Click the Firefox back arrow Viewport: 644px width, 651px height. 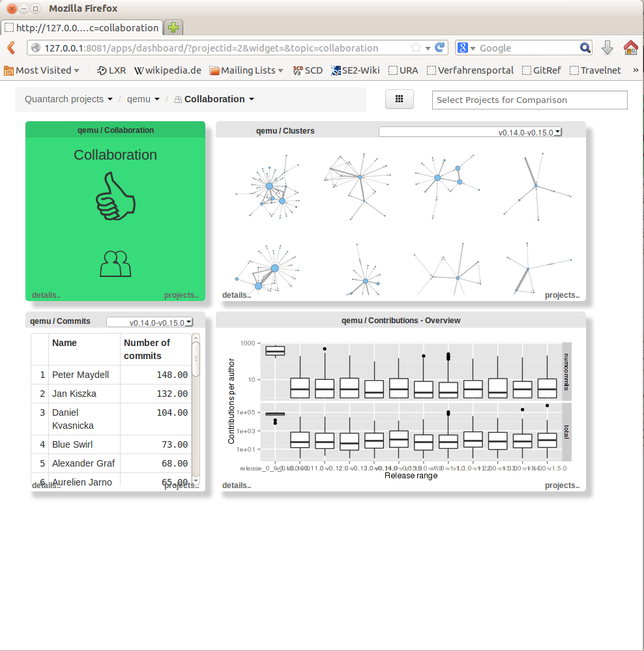point(11,48)
